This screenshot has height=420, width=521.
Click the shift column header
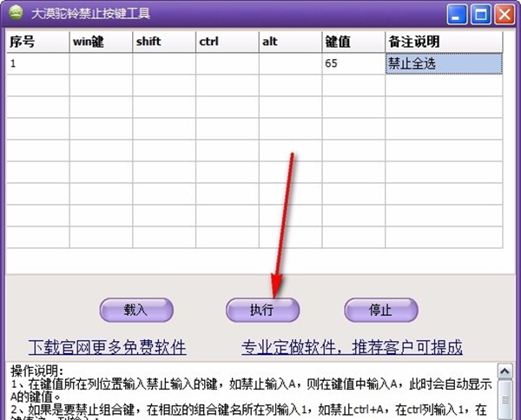164,42
